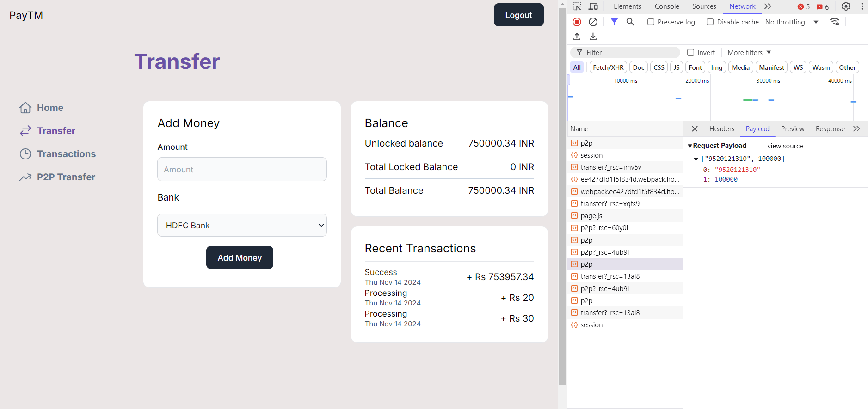Click the inspect element picker icon

click(577, 6)
